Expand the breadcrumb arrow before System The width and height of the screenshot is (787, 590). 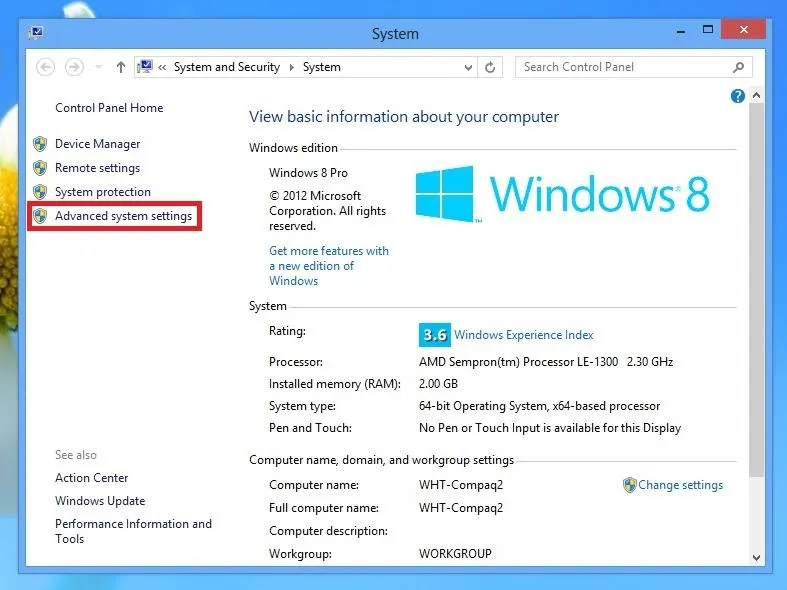point(292,67)
